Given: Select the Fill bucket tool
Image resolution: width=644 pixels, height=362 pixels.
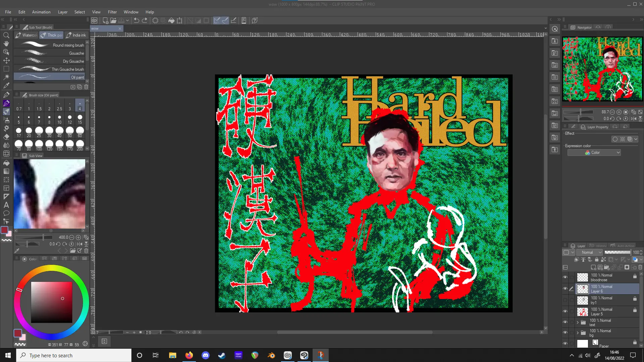Looking at the screenshot, I should point(6,163).
